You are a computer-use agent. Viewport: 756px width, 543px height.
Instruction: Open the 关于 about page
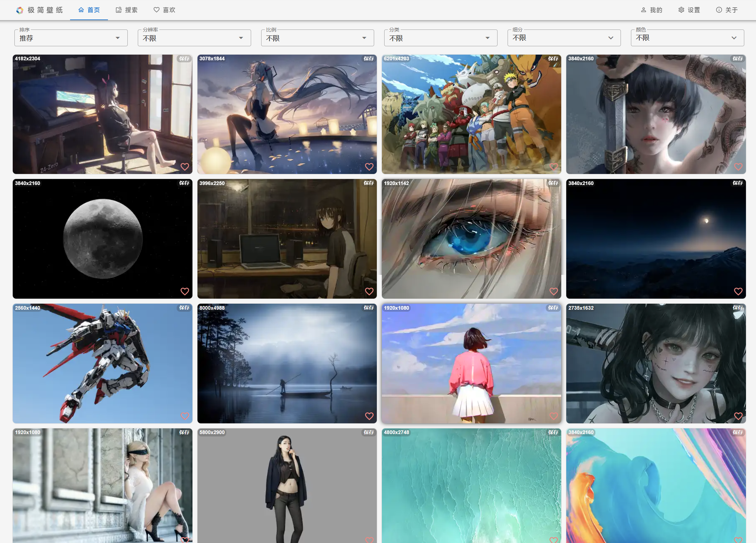727,10
